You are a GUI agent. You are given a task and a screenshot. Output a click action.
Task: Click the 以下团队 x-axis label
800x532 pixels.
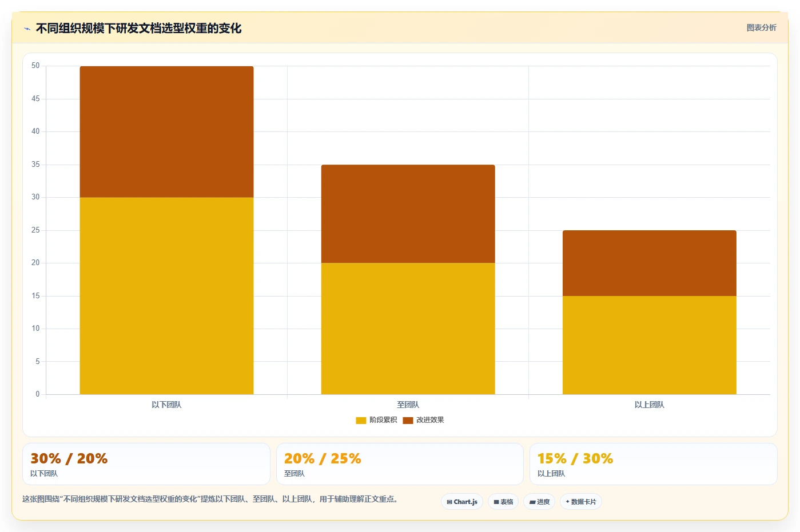pyautogui.click(x=166, y=405)
